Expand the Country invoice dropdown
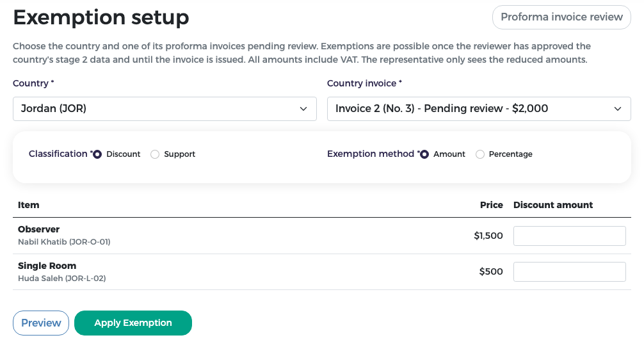The image size is (644, 356). pos(479,109)
